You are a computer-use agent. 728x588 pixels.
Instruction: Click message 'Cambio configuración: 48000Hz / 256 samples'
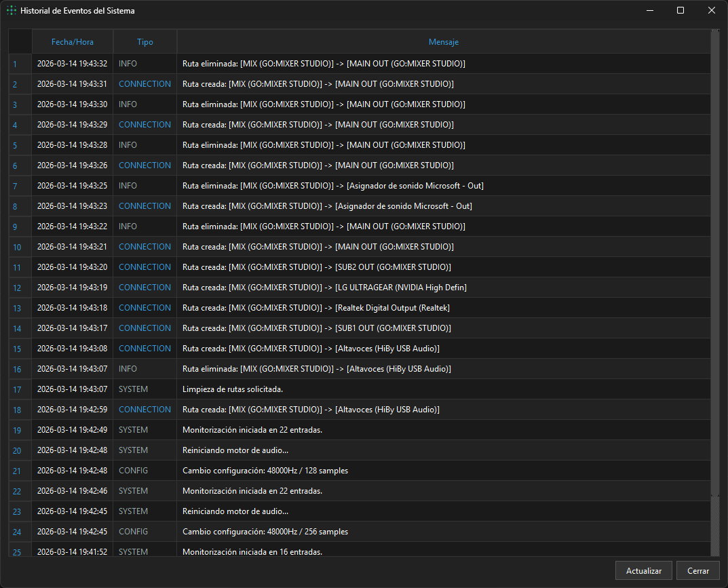point(265,532)
